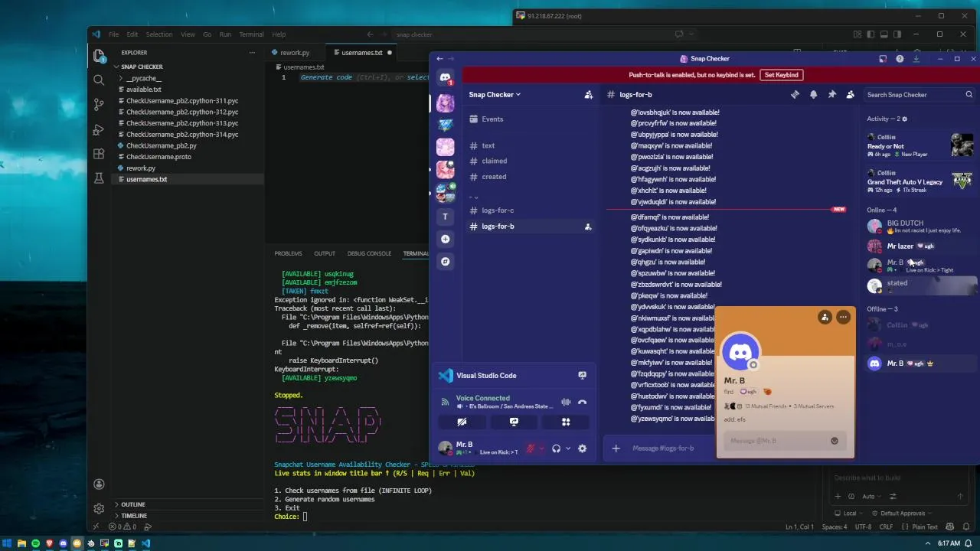980x551 pixels.
Task: Toggle screen share in voice panel
Action: (x=514, y=422)
